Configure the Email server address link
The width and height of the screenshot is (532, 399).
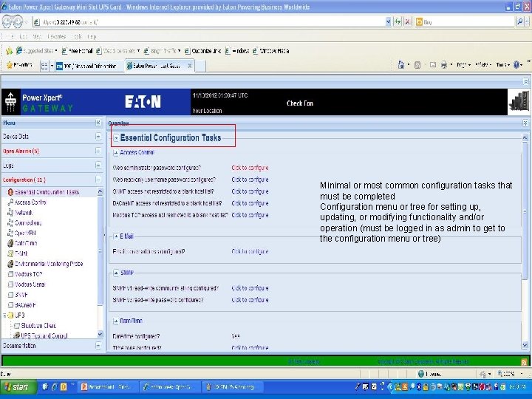tap(250, 251)
